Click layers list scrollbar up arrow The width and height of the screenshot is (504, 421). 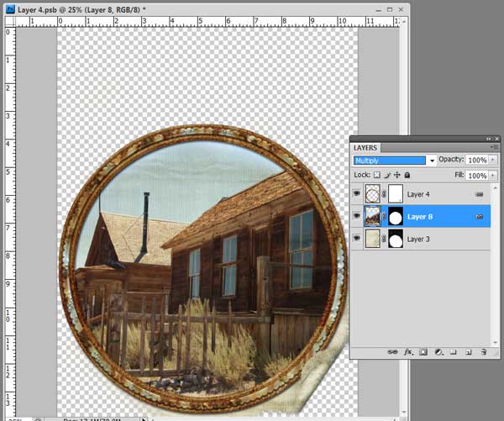pos(495,188)
